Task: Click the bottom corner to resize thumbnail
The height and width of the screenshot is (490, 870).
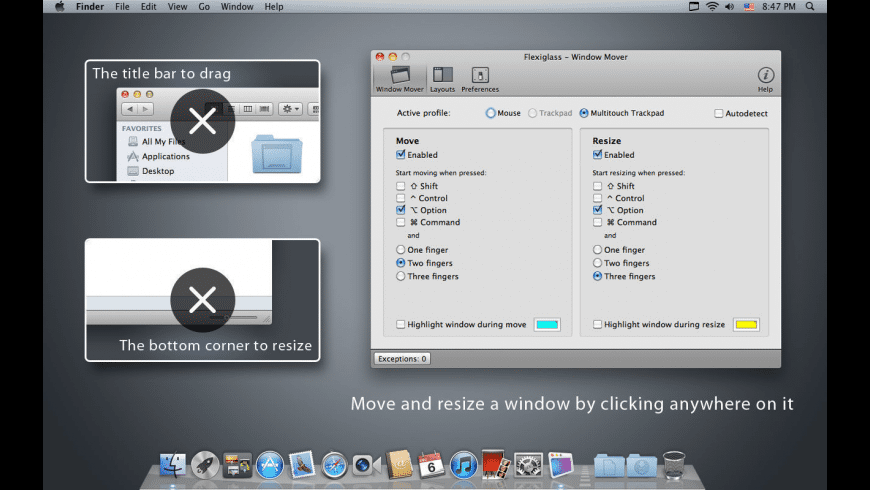Action: point(203,300)
